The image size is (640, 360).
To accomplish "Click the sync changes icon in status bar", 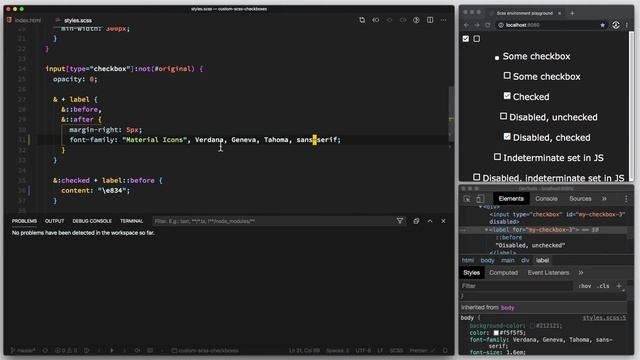I will [x=45, y=350].
